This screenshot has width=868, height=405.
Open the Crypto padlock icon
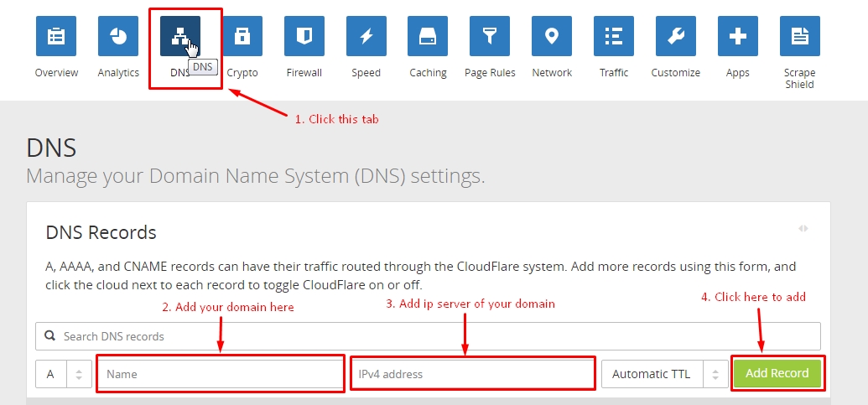click(x=242, y=36)
